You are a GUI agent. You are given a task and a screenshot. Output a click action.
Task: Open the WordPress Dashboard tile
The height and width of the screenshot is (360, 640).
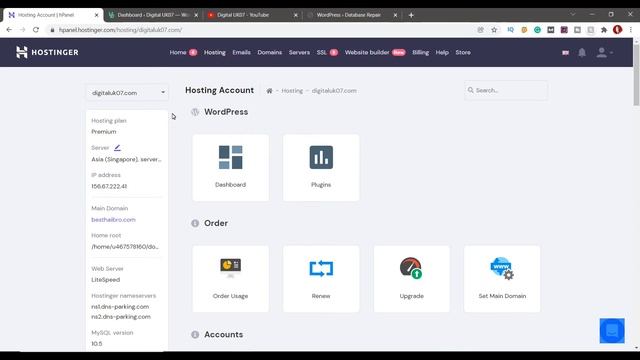[x=231, y=167]
